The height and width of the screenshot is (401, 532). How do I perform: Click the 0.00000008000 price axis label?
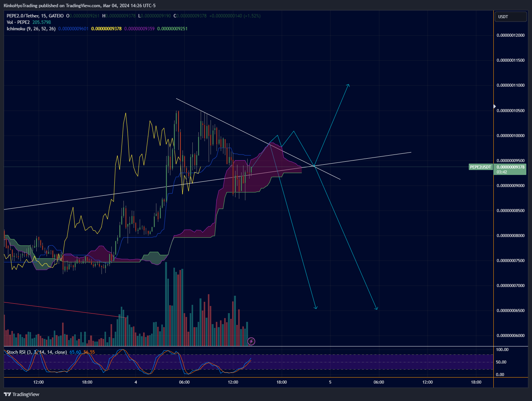510,236
